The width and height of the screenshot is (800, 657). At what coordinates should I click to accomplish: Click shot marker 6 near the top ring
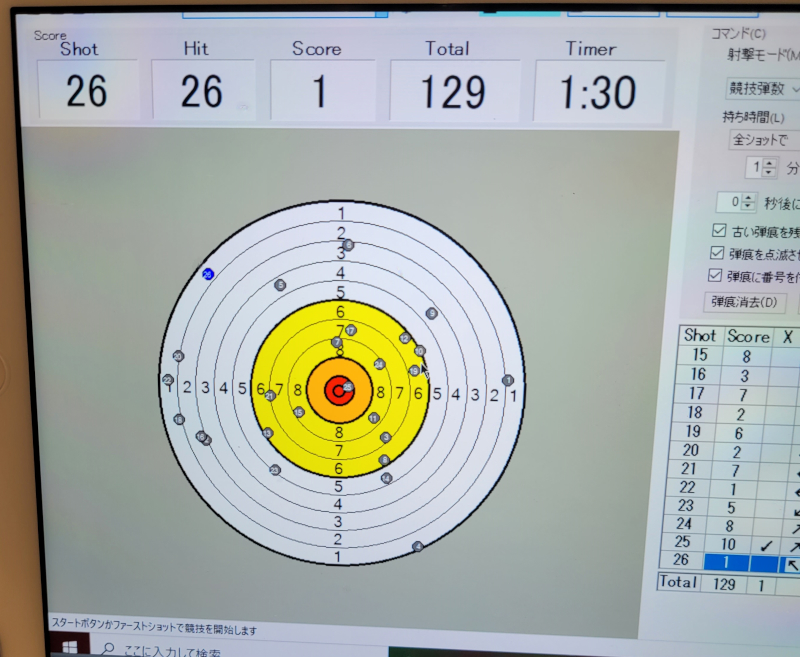pos(348,245)
